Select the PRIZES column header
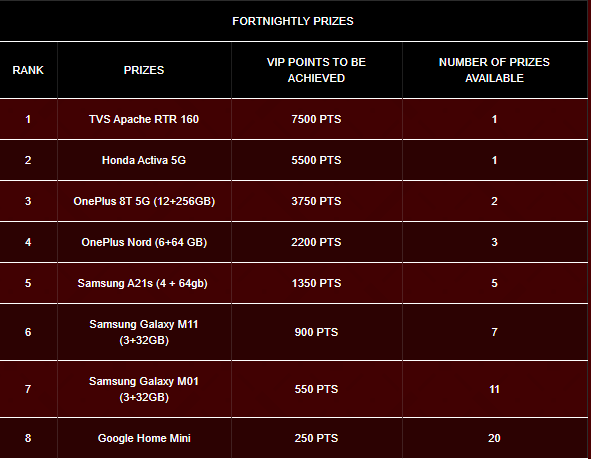Image resolution: width=591 pixels, height=459 pixels. (x=144, y=70)
